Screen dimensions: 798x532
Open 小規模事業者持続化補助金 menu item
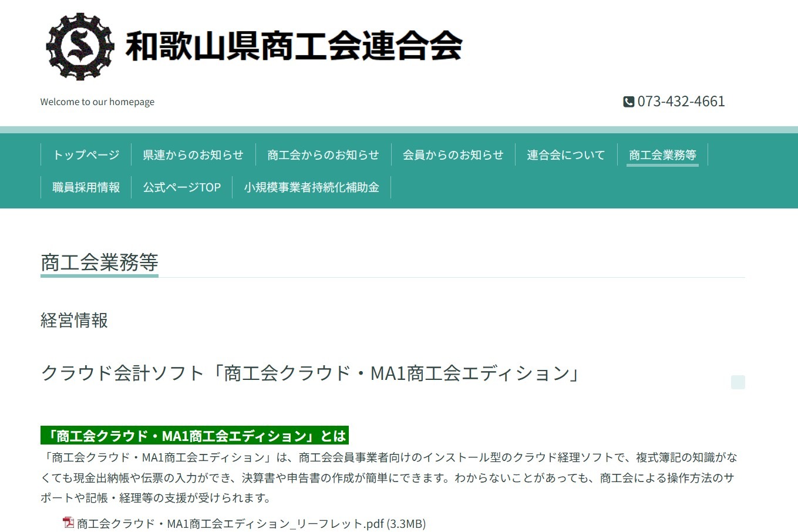coord(312,187)
